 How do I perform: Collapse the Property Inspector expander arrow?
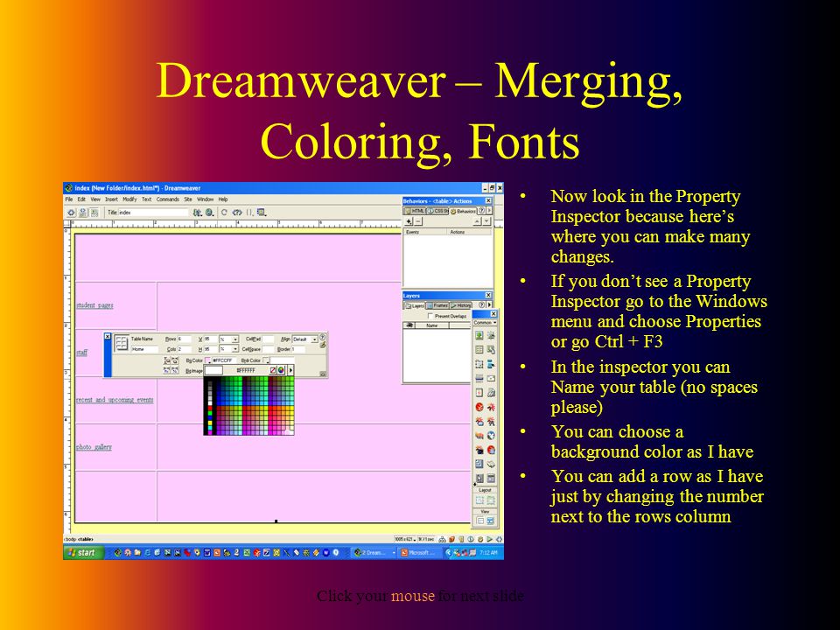tap(323, 374)
